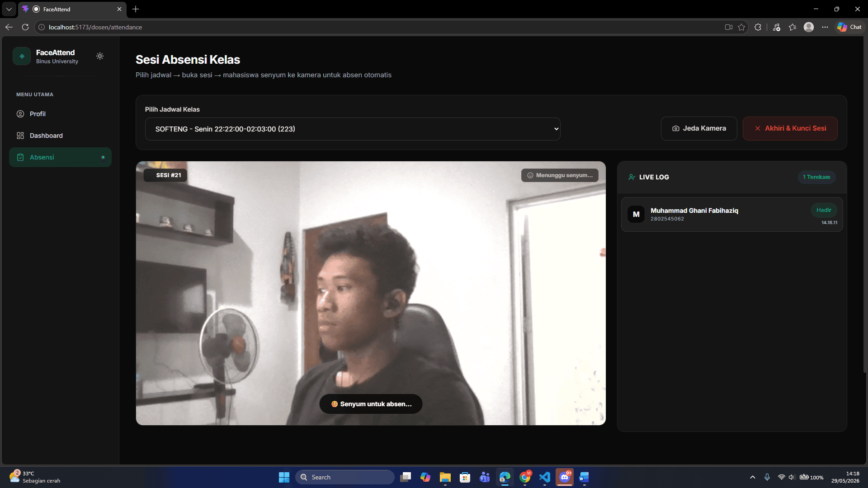Open Microsoft Word from taskbar
Screen dimensions: 868x488
(x=584, y=477)
